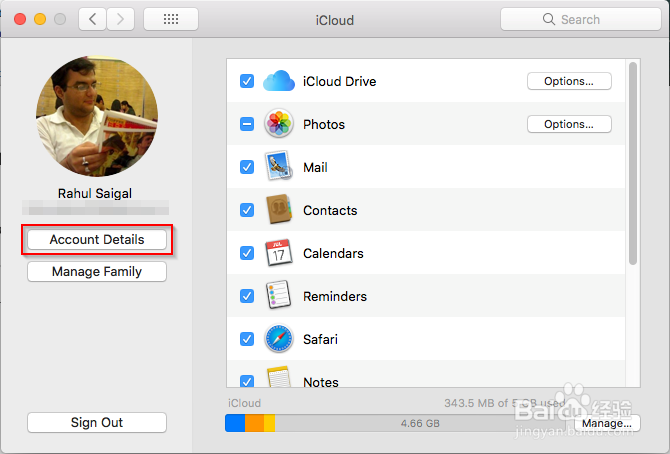
Task: Toggle the Photos mixed-state checkbox
Action: (247, 124)
